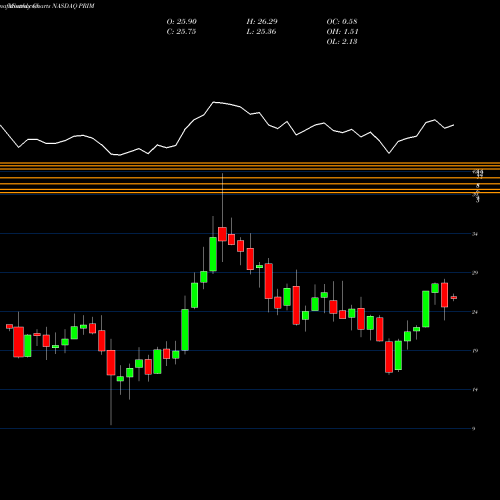Select the 'OH: 1.51' reading
500x500 pixels.
[x=342, y=32]
